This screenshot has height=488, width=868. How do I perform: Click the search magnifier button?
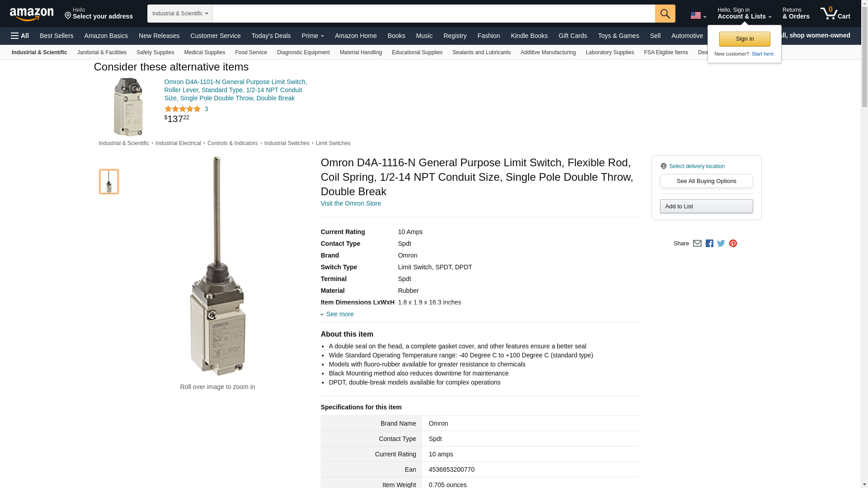(665, 14)
